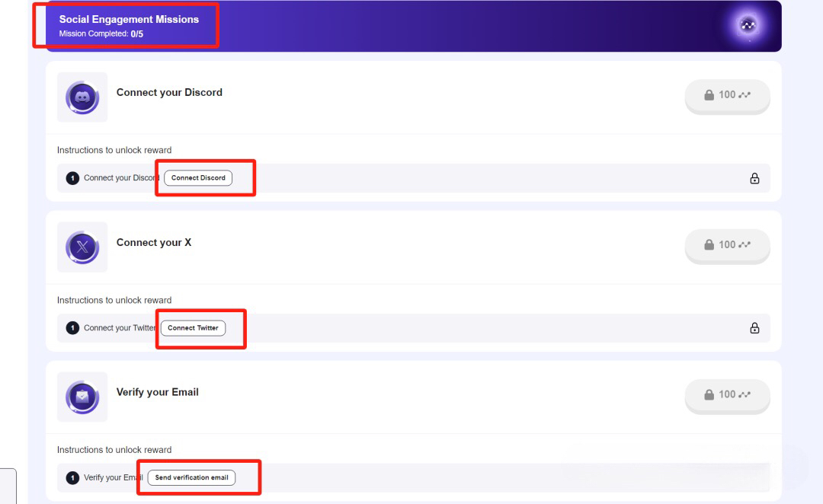
Task: Click the round logo in the purple banner
Action: click(748, 26)
